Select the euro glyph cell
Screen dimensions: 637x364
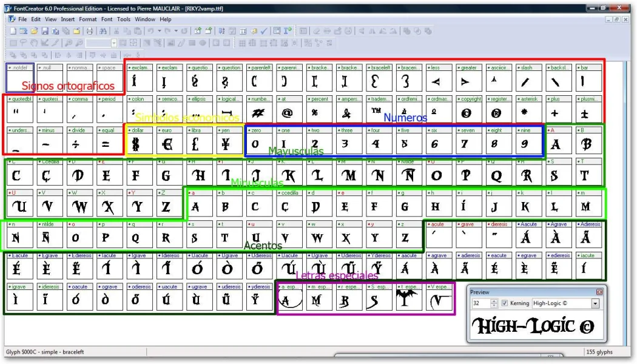pos(169,140)
